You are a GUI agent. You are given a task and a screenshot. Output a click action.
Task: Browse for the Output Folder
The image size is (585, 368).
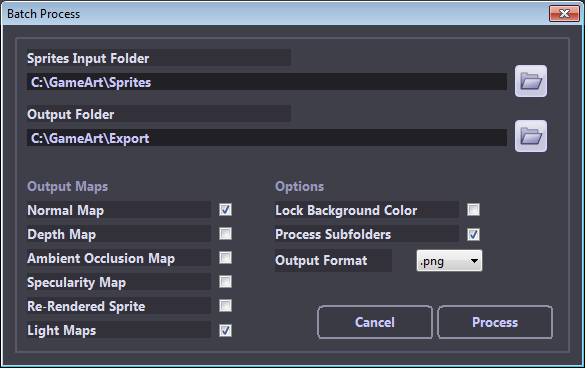click(531, 136)
